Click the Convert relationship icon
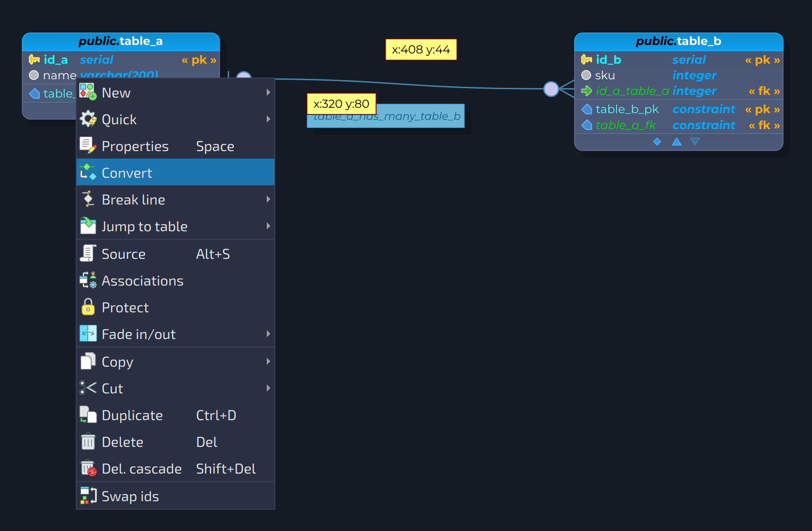The width and height of the screenshot is (812, 531). click(x=88, y=172)
